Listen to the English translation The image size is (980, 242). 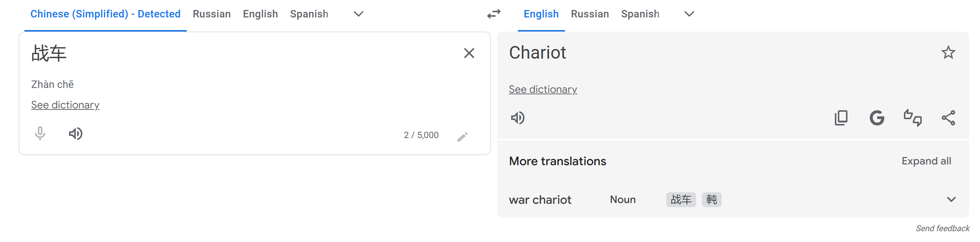(x=517, y=118)
